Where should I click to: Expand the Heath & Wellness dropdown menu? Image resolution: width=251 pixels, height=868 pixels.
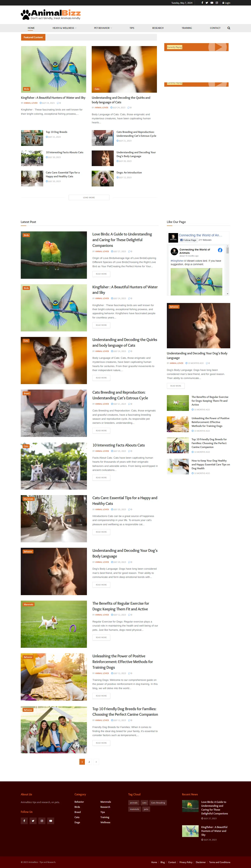point(64,28)
